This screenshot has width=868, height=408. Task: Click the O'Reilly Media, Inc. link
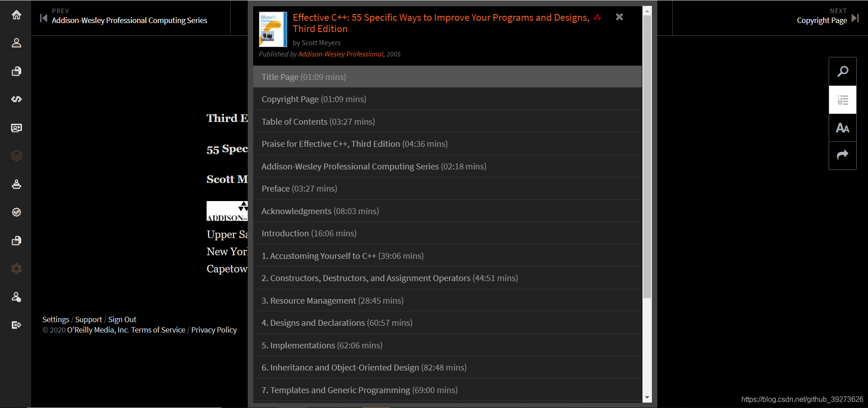pyautogui.click(x=98, y=330)
